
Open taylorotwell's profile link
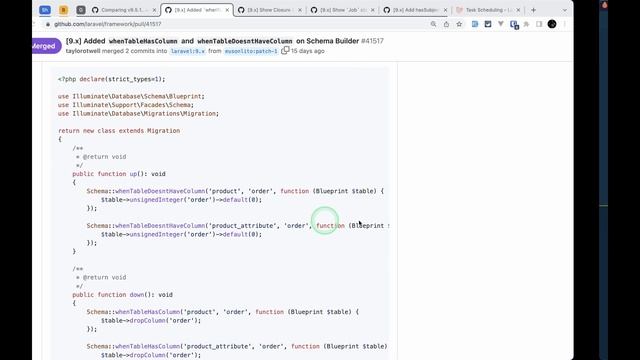point(83,51)
